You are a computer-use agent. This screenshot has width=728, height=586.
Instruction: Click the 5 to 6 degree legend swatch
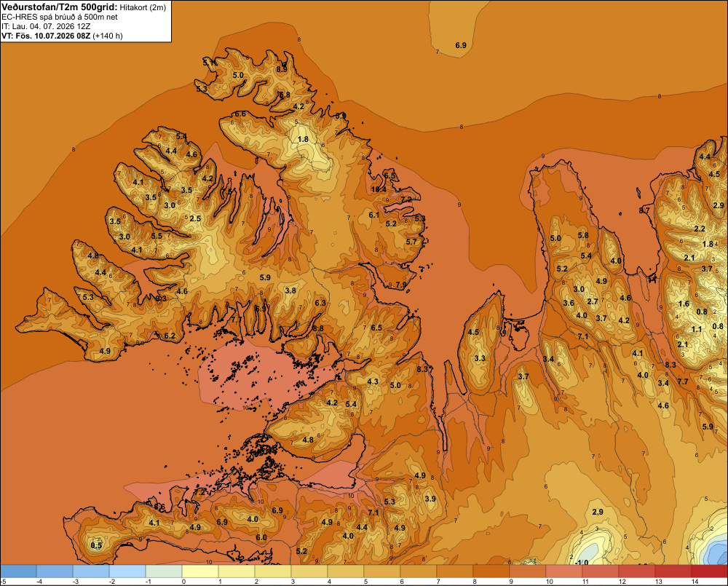[382, 571]
